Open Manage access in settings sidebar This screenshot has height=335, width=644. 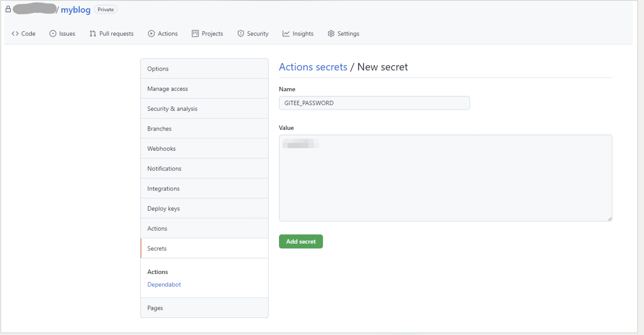tap(168, 89)
